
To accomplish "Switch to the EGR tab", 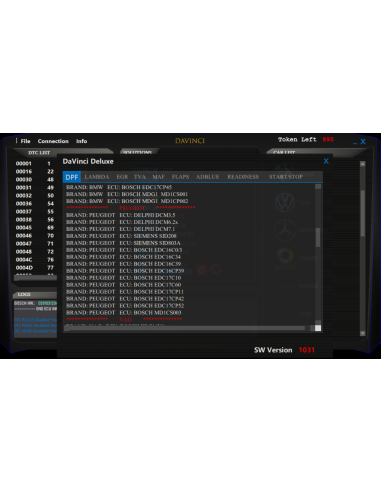I will [x=122, y=177].
